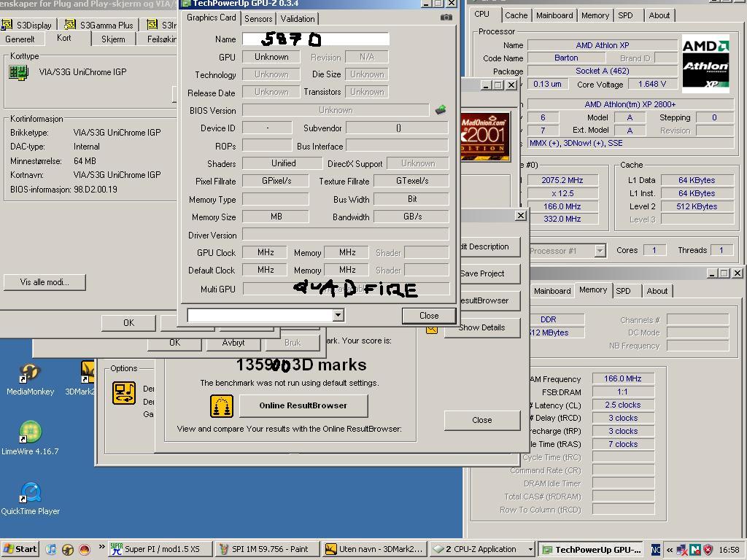
Task: Click the Online ResultBrowser button
Action: click(303, 405)
